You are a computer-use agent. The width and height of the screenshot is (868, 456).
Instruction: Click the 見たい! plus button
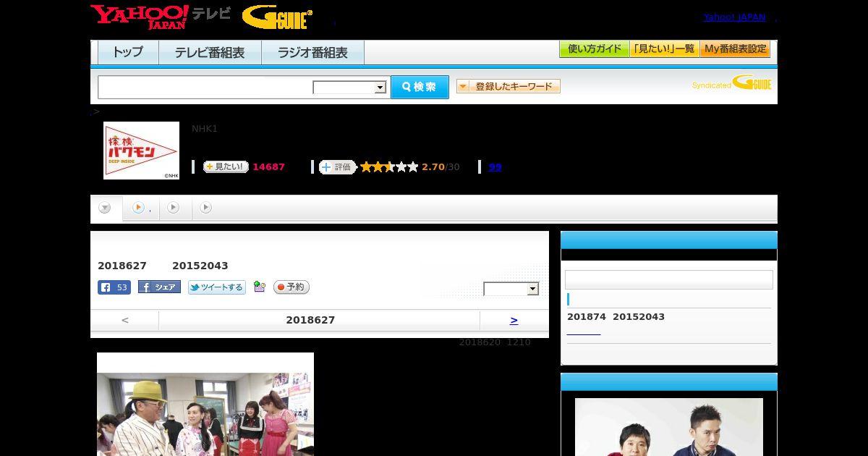click(226, 167)
